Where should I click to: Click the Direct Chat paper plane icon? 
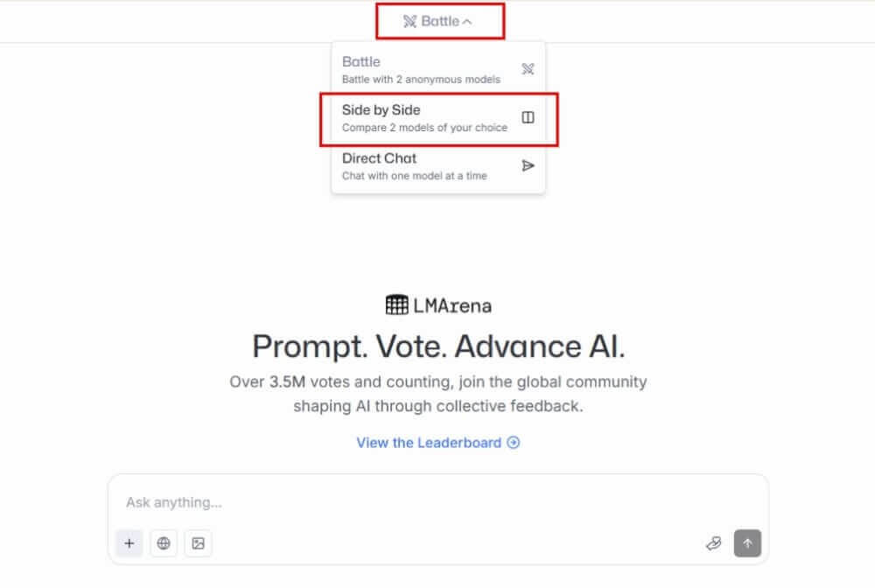(x=528, y=166)
